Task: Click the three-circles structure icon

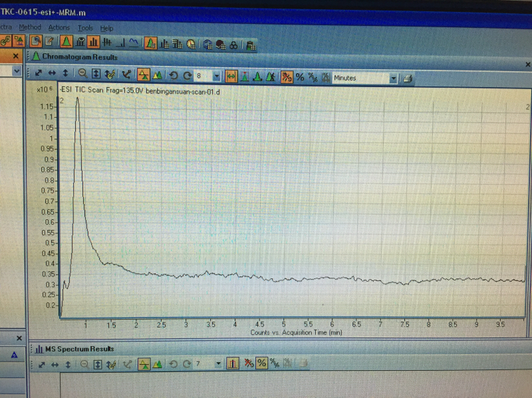Action: [233, 45]
